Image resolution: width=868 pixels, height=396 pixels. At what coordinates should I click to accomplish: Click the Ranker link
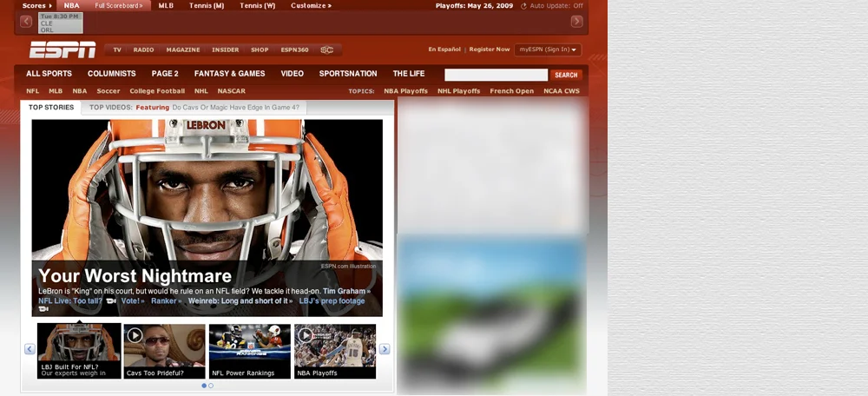[x=166, y=301]
